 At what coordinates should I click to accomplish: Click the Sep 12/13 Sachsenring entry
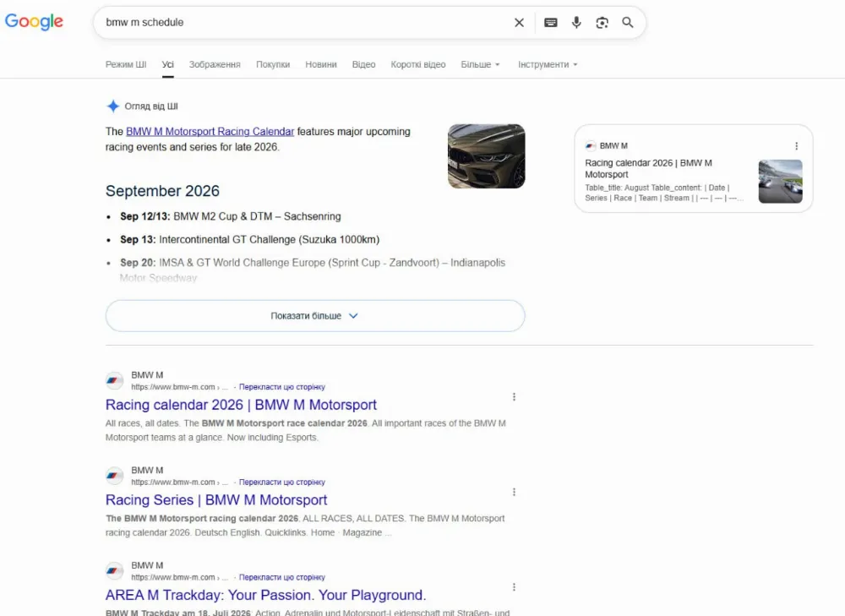230,216
